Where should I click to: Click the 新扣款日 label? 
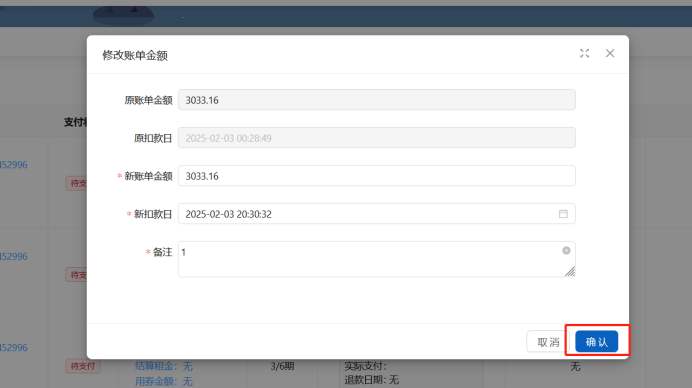[153, 214]
